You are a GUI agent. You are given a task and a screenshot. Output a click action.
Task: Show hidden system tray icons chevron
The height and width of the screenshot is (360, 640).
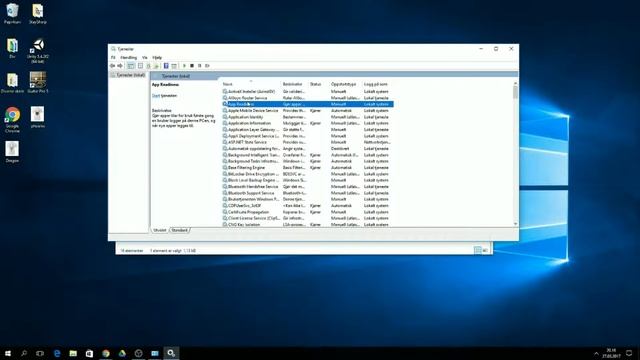(x=596, y=353)
